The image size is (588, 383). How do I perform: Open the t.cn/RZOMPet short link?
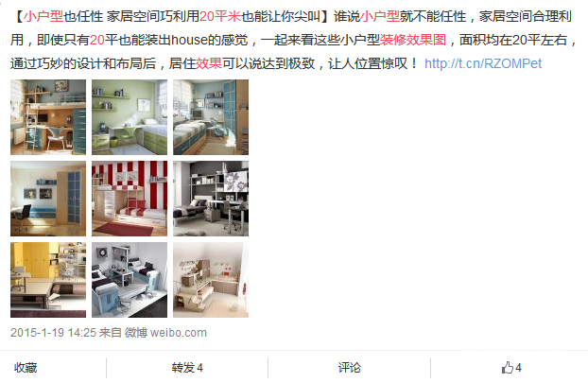(x=483, y=63)
